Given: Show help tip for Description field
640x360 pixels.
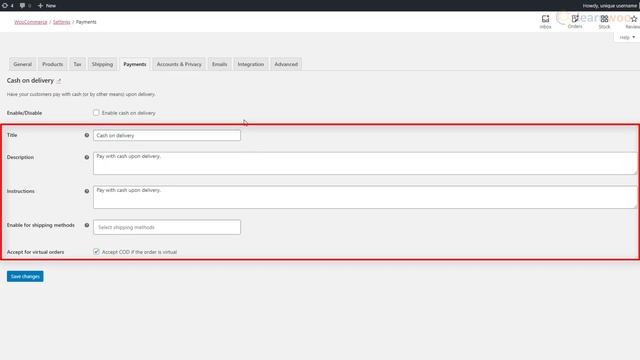Looking at the screenshot, I should [87, 157].
